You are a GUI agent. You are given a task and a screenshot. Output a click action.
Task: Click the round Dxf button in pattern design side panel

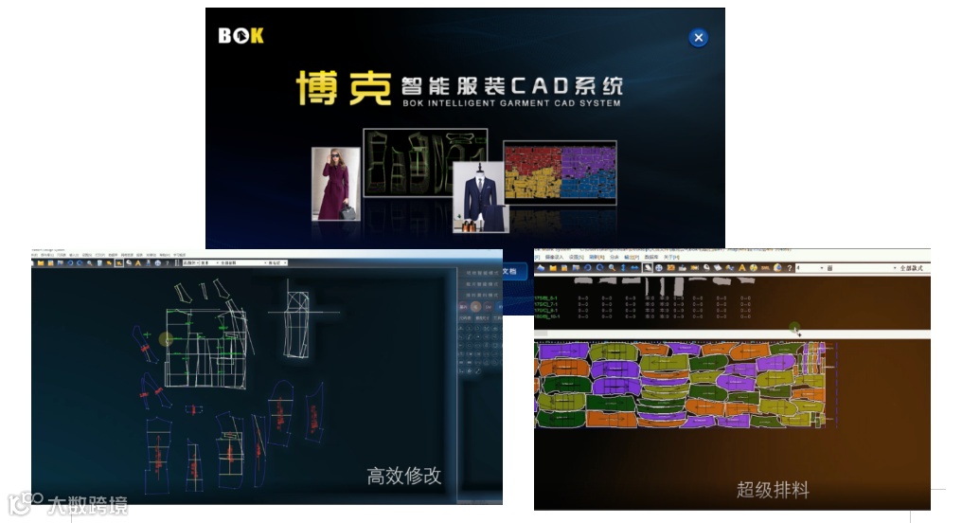tap(489, 307)
